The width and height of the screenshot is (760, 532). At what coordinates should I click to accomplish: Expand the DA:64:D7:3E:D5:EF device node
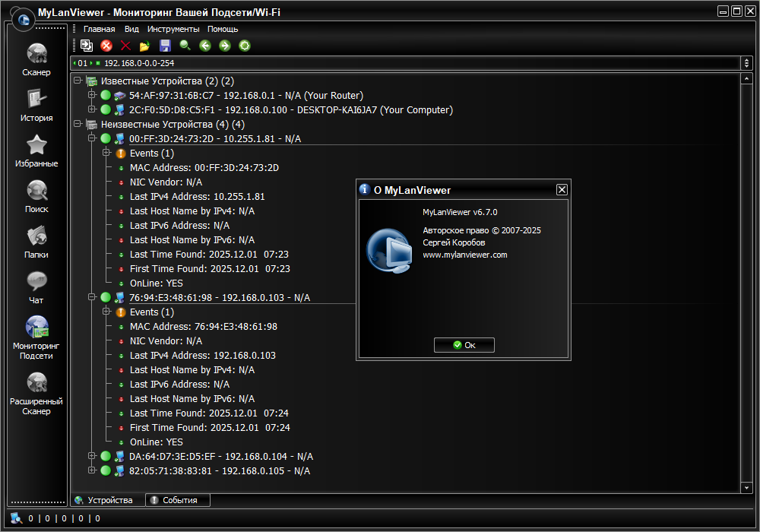92,456
